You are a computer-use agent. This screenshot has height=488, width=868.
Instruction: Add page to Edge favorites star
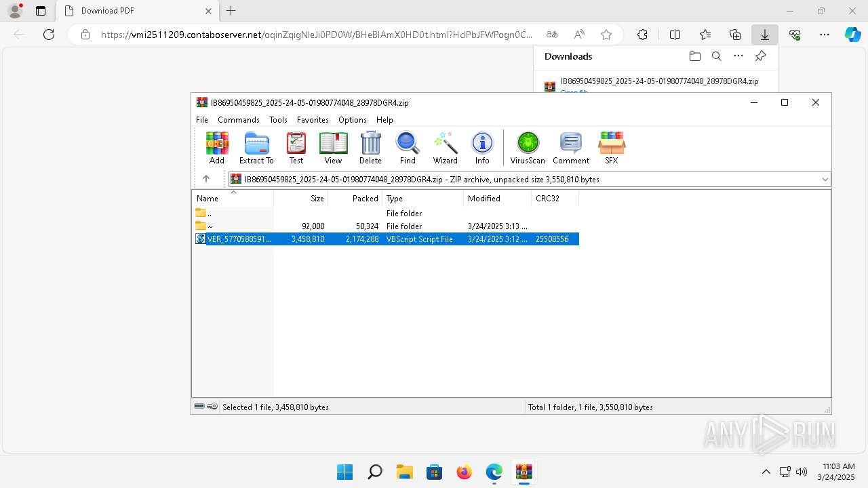click(606, 35)
